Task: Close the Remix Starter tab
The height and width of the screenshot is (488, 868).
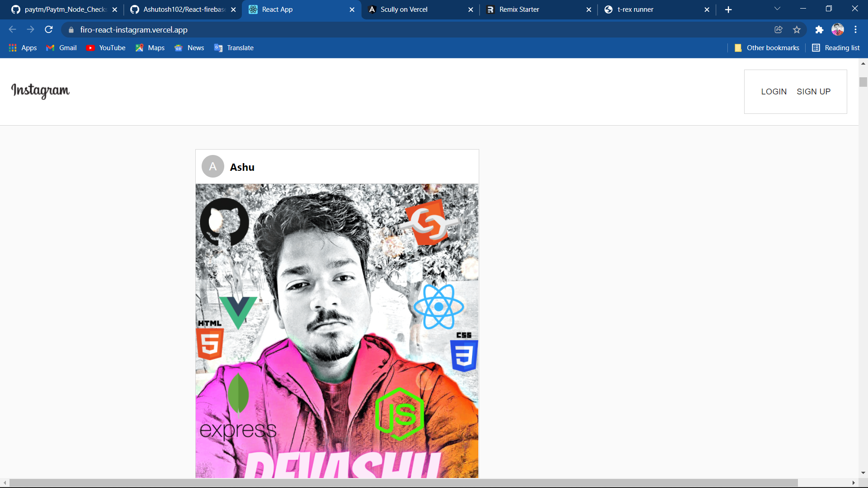Action: tap(589, 9)
